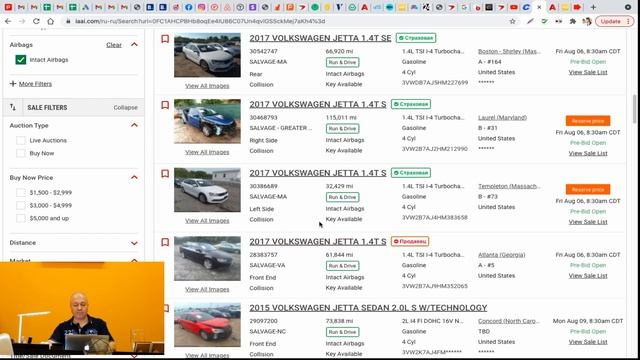Expand the Distance filter section

coord(134,243)
